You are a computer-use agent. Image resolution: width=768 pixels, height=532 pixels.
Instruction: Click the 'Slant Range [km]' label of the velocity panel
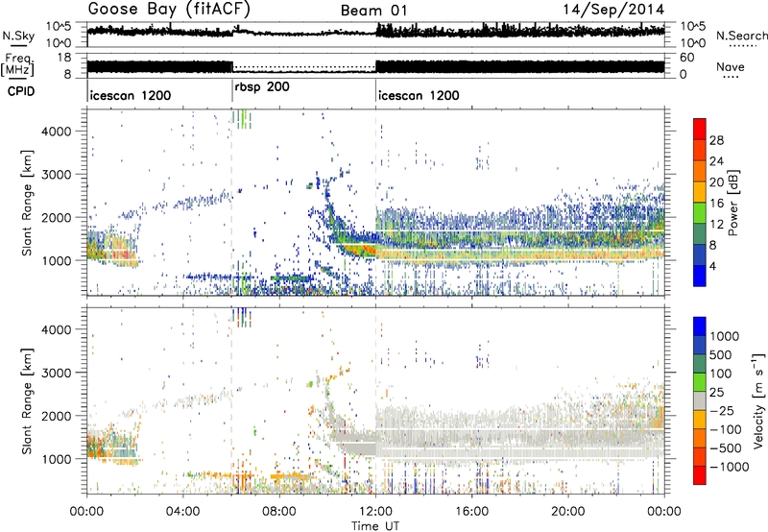point(27,401)
